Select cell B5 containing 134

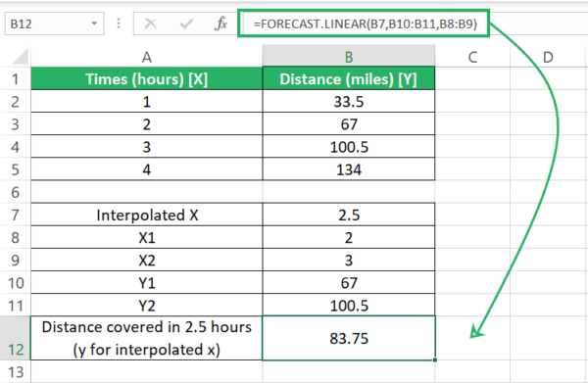point(349,169)
